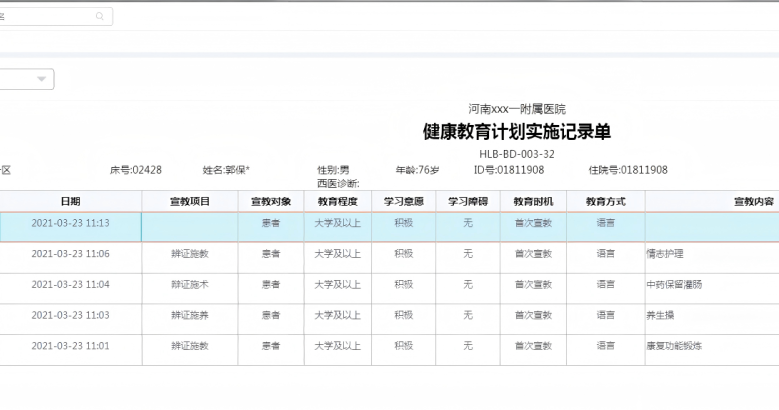Click the 日期 column header

[71, 201]
